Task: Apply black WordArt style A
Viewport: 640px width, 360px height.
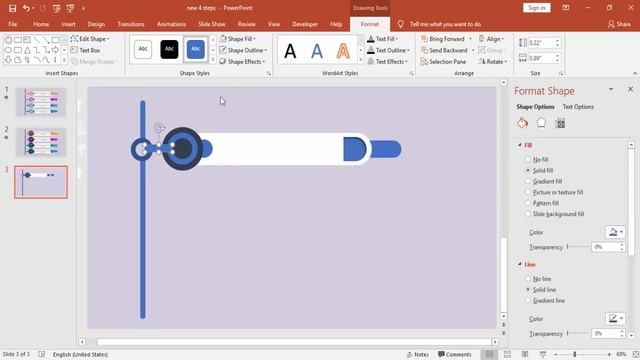Action: (290, 51)
